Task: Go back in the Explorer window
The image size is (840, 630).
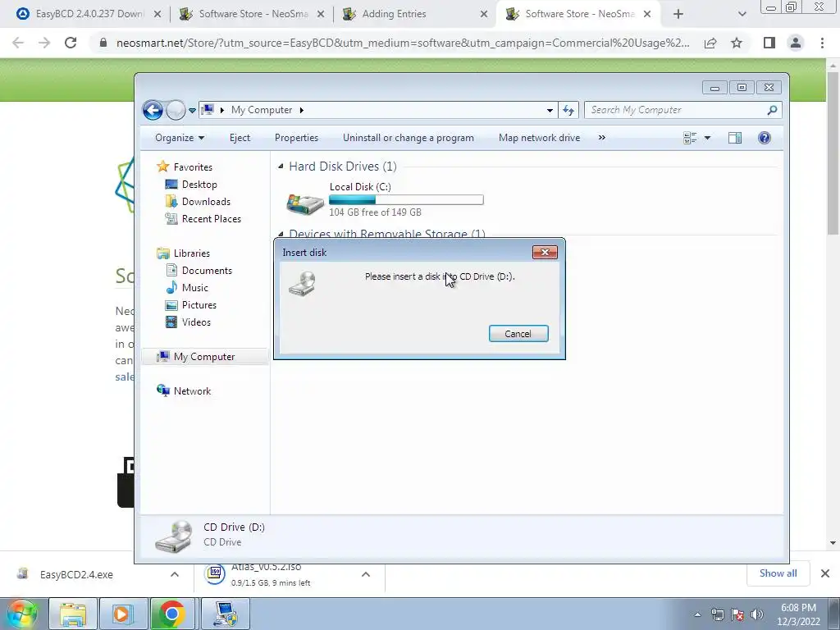Action: point(153,111)
